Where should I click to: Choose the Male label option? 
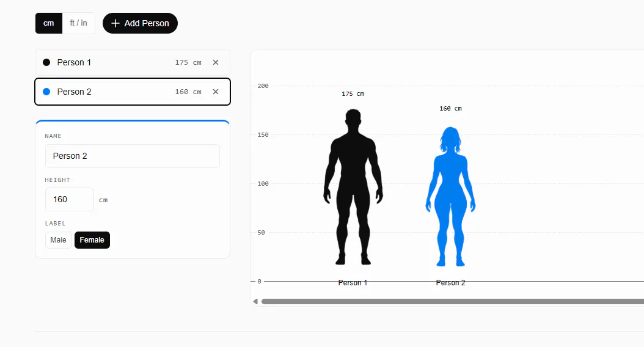point(58,240)
